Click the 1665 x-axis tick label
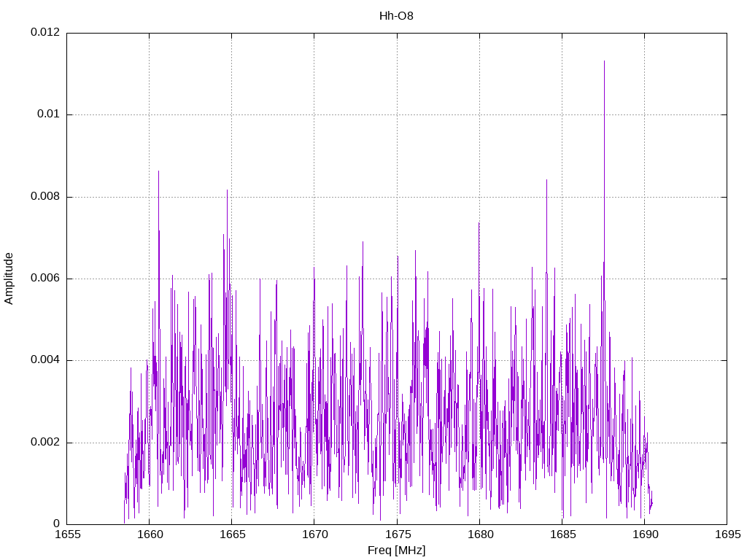 (232, 534)
